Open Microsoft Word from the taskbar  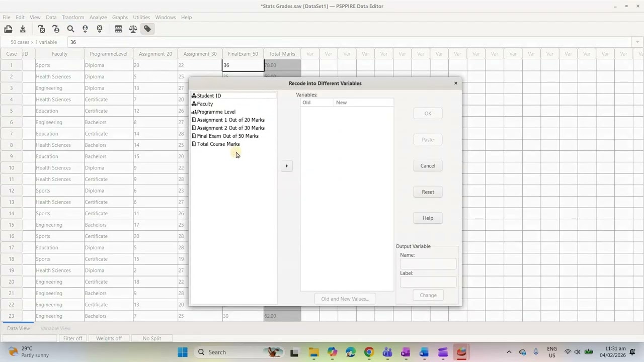point(424,352)
